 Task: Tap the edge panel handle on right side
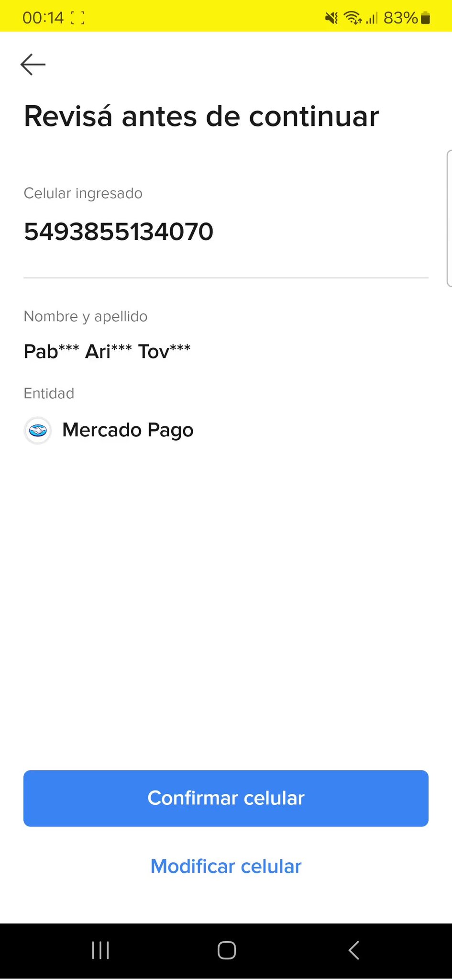(x=449, y=218)
